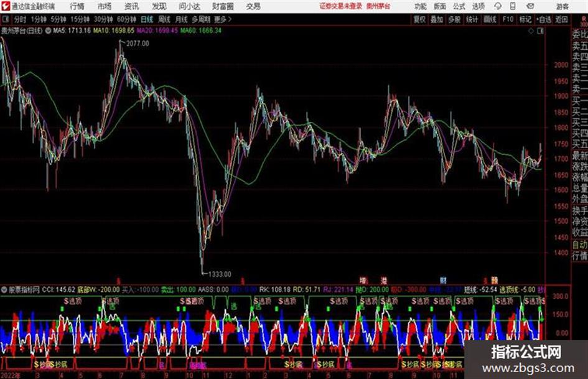Click the 多股 multi-stock button

coord(454,19)
